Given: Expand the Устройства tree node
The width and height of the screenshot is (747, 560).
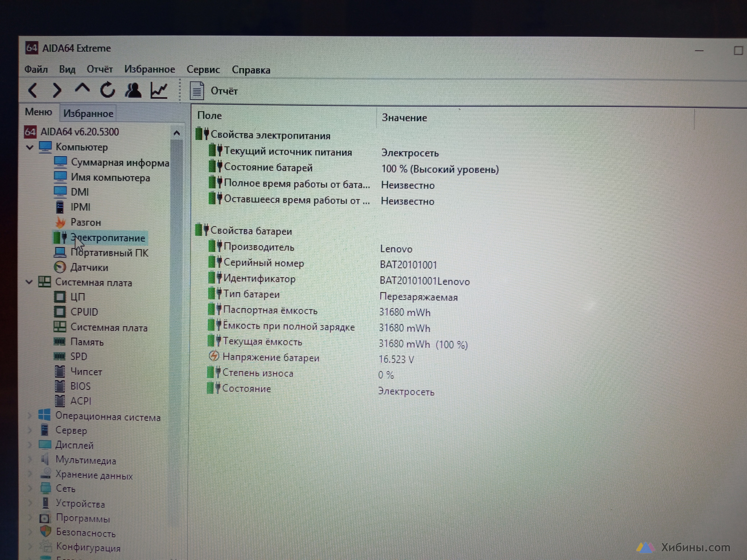Looking at the screenshot, I should pyautogui.click(x=30, y=503).
